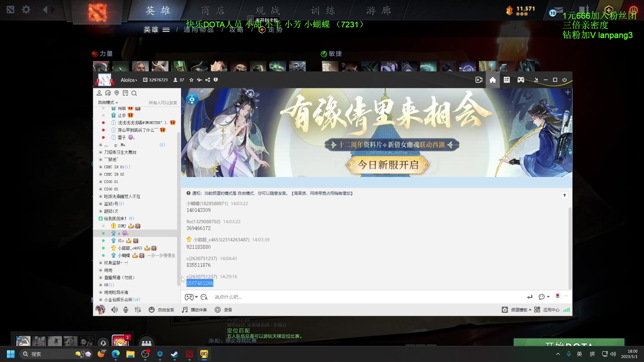644x362 pixels.
Task: Open YY channel list panel icon
Action: coord(507,80)
